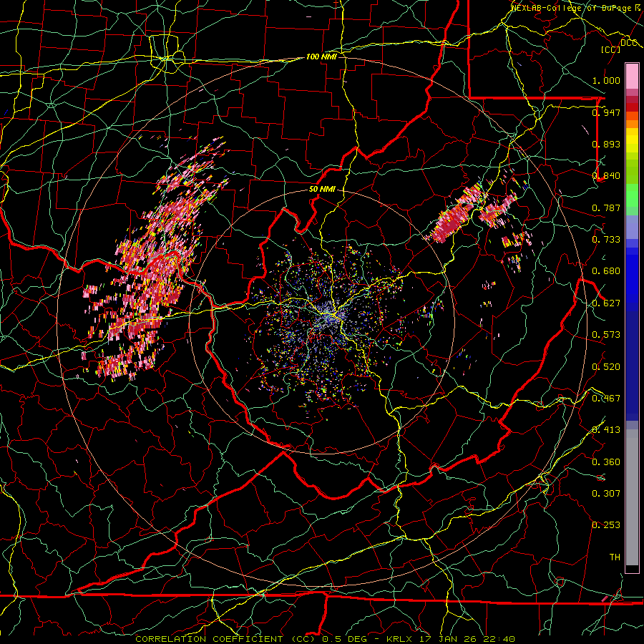Pick the gray band of the color bar

pos(632,497)
